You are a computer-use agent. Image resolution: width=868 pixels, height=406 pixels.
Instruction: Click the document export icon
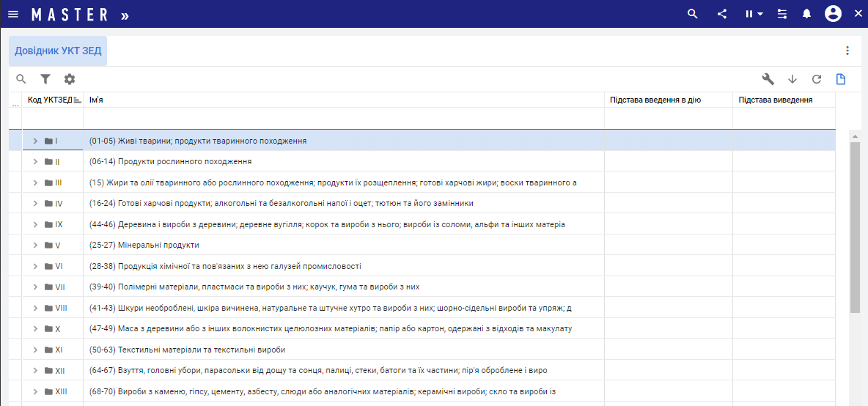841,79
